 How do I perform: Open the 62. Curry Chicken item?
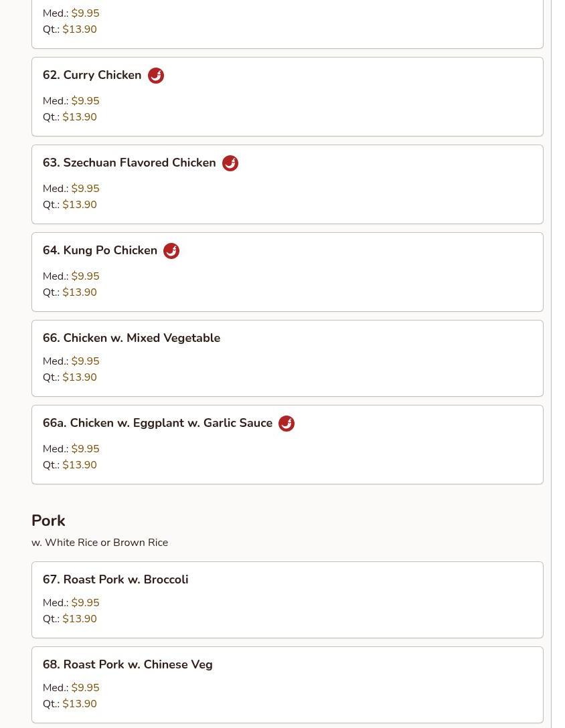(x=92, y=75)
